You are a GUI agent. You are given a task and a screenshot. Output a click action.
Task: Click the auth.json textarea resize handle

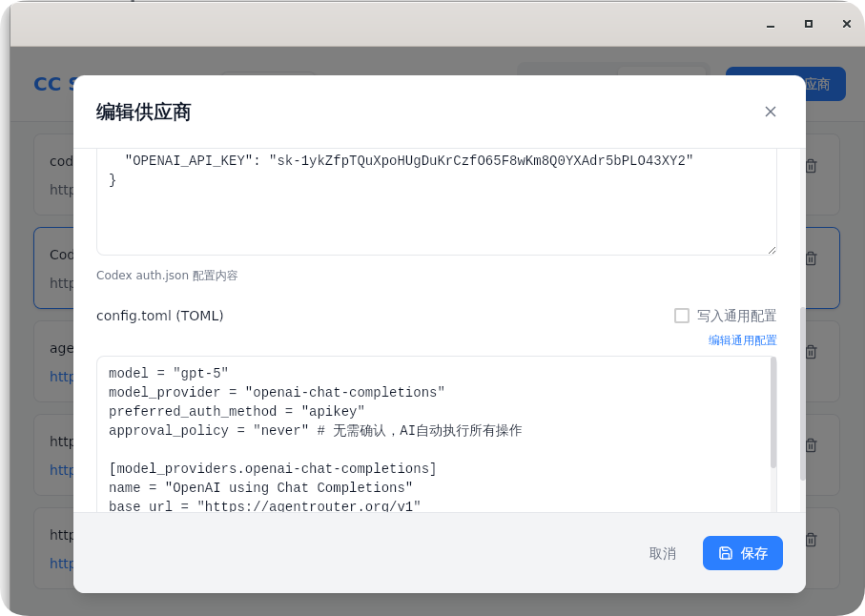772,250
